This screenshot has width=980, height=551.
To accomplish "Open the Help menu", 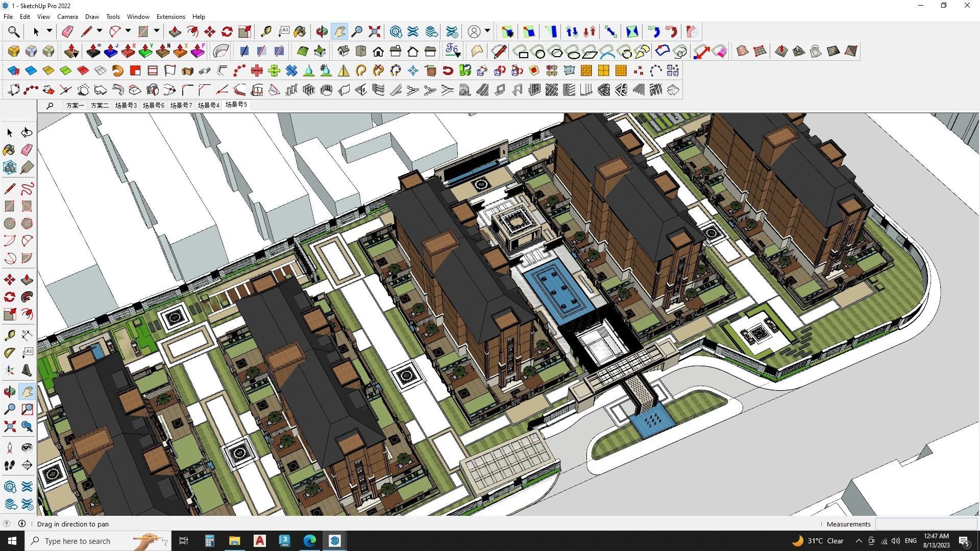I will pyautogui.click(x=199, y=16).
